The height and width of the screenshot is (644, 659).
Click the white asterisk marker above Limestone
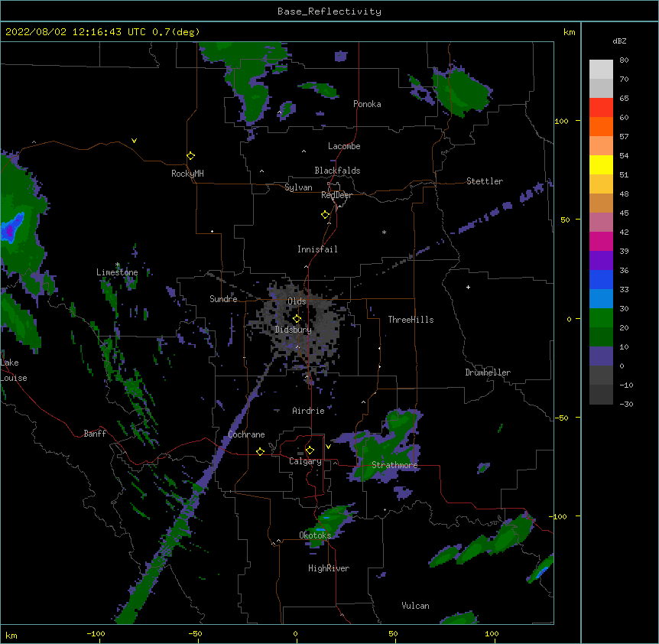118,265
